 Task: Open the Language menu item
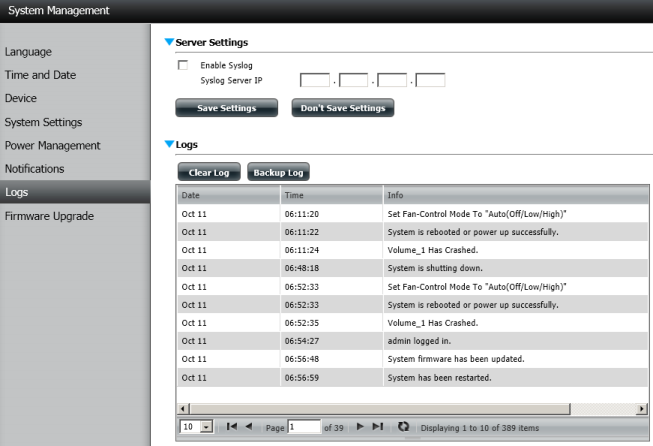pyautogui.click(x=28, y=52)
